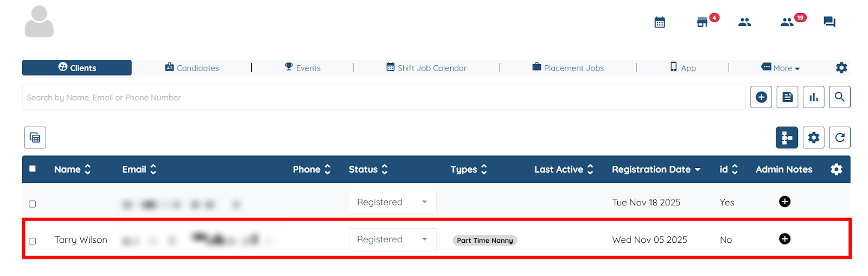868x276 pixels.
Task: Click the search magnifier button
Action: pyautogui.click(x=839, y=97)
